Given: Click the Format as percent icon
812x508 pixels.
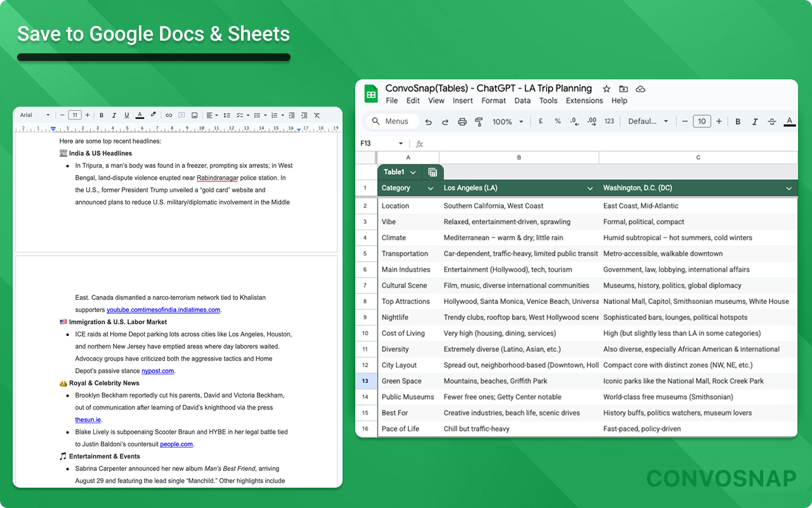Looking at the screenshot, I should (x=558, y=121).
